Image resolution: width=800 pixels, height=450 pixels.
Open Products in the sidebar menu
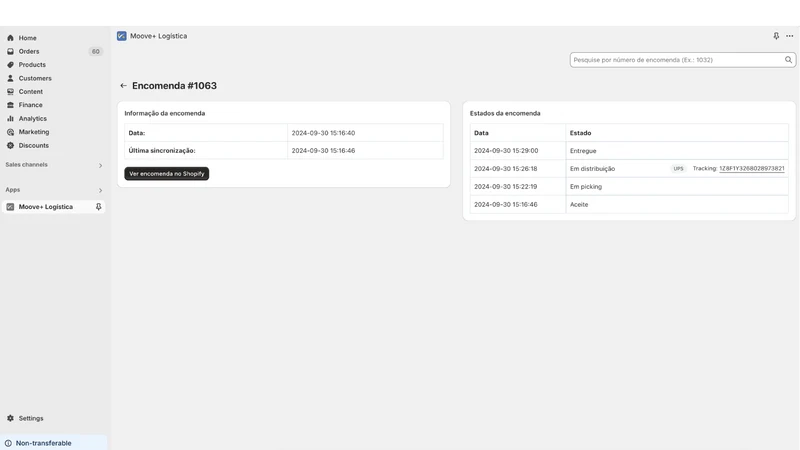32,65
